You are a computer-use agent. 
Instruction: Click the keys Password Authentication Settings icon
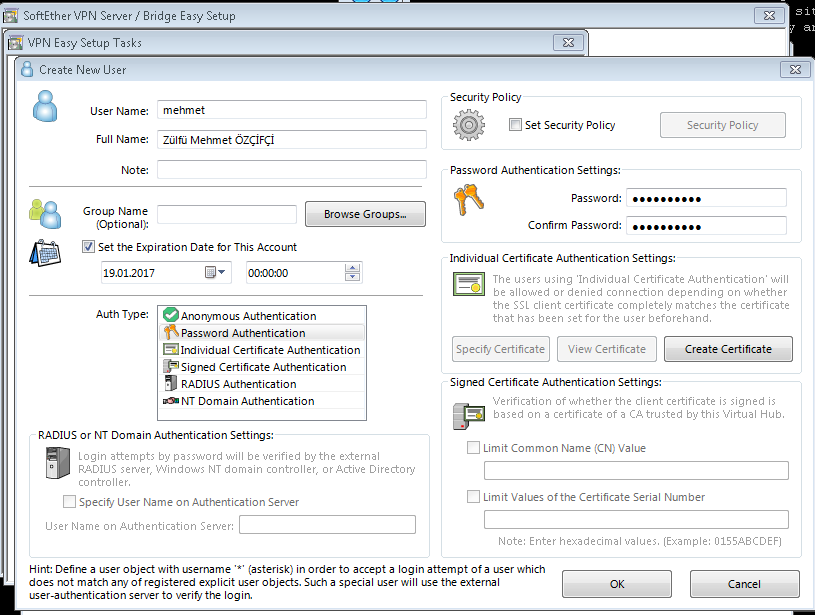[469, 200]
